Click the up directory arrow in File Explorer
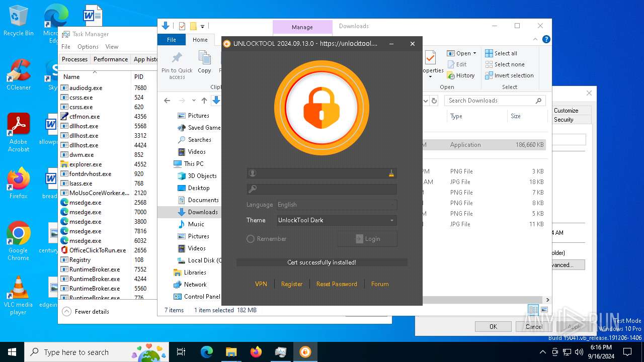The width and height of the screenshot is (644, 362). [204, 101]
